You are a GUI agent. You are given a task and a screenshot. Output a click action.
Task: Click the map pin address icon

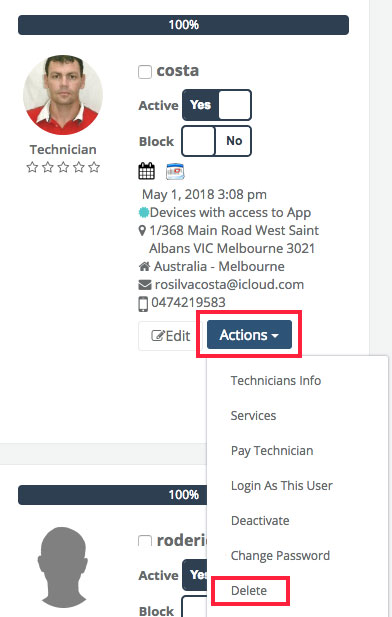pyautogui.click(x=142, y=231)
